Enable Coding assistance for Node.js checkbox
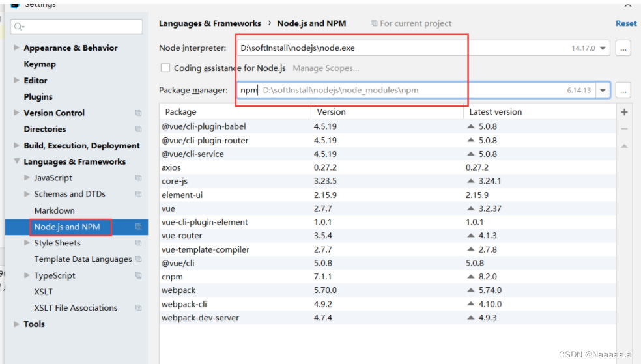 [x=165, y=68]
